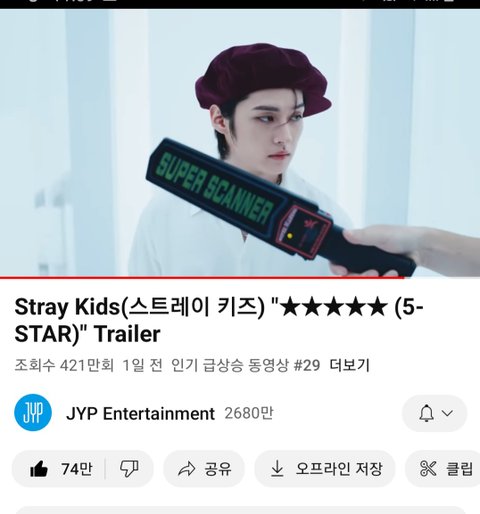The height and width of the screenshot is (514, 480).
Task: Tap the share arrow icon
Action: tap(186, 469)
